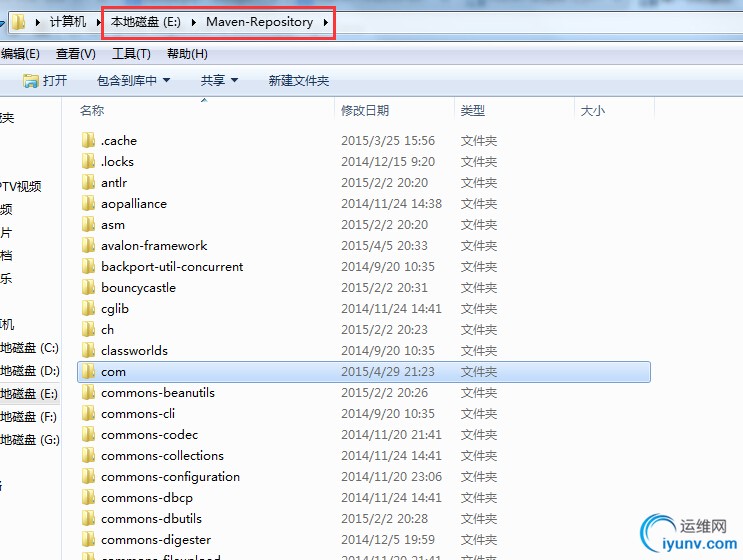Click the folder icon in the address bar
Image resolution: width=743 pixels, height=560 pixels.
[x=18, y=22]
